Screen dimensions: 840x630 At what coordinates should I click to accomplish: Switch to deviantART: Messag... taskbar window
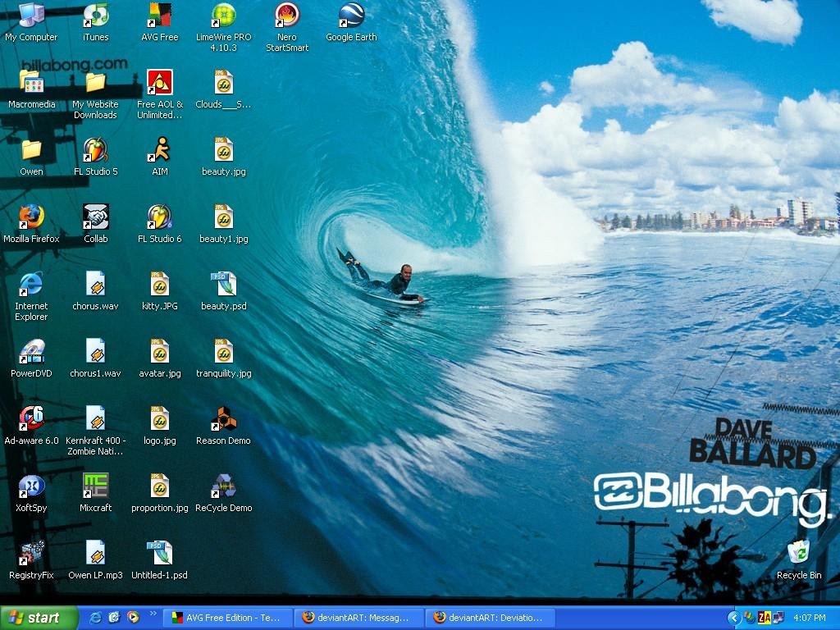[x=358, y=618]
